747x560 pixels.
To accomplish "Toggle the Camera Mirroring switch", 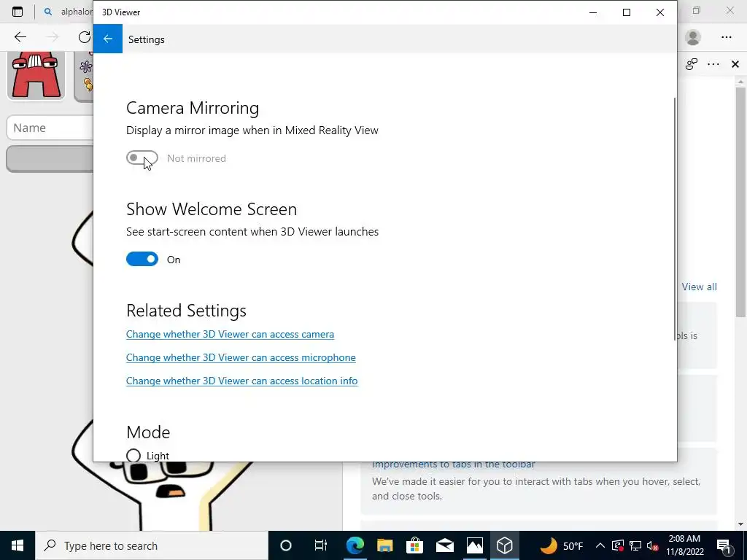I will (x=142, y=158).
